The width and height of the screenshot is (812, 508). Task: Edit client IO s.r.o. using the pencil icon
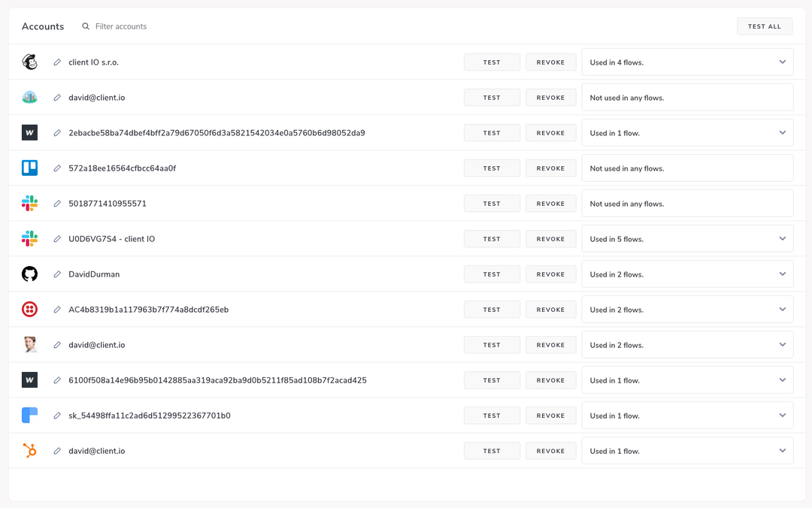(x=57, y=62)
